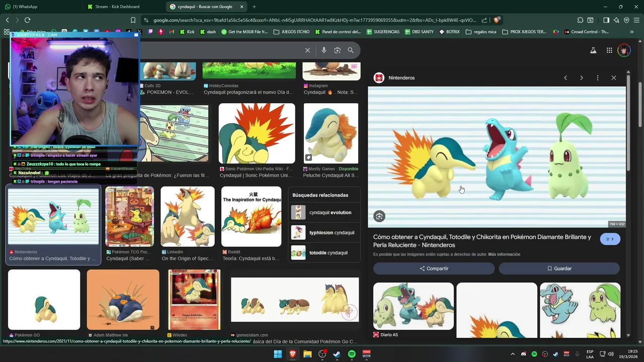This screenshot has height=362, width=644.
Task: Open the Get the M3U8 File bookmark
Action: pyautogui.click(x=245, y=32)
